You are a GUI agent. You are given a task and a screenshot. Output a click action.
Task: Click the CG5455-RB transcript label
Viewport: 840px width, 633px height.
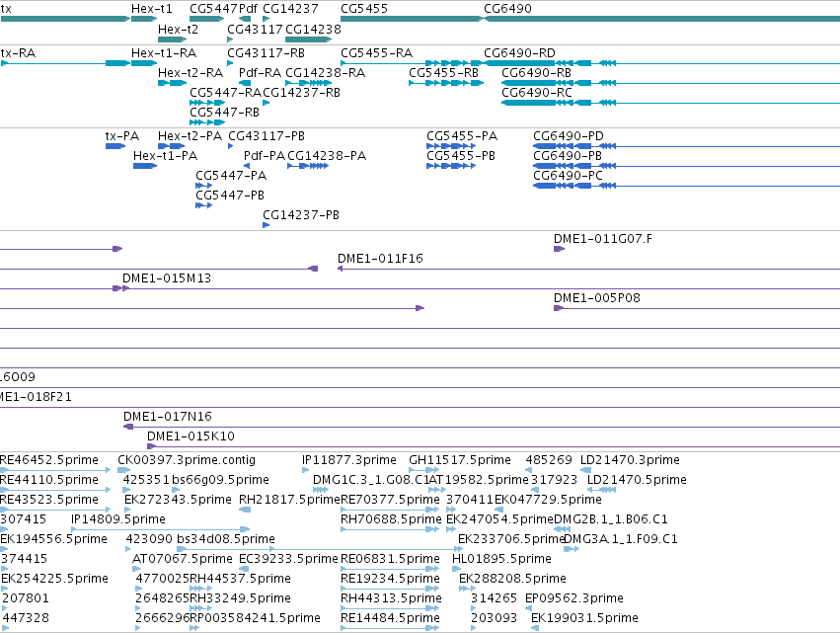[443, 72]
